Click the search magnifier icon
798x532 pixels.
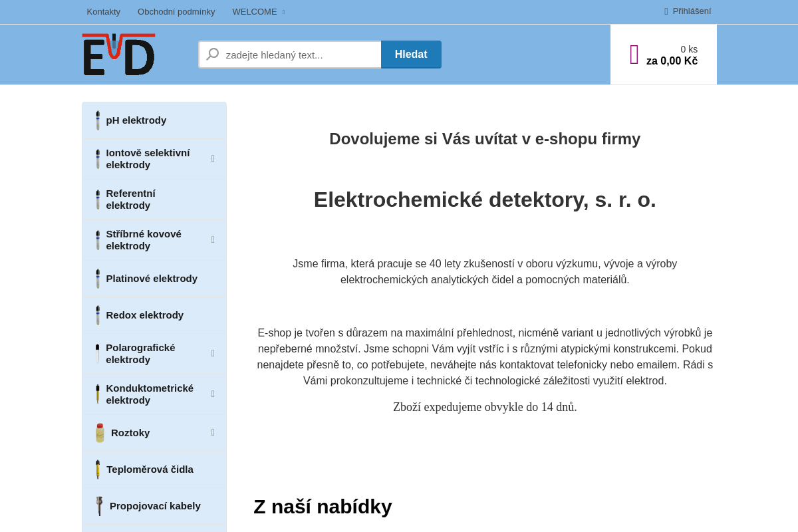pos(212,54)
